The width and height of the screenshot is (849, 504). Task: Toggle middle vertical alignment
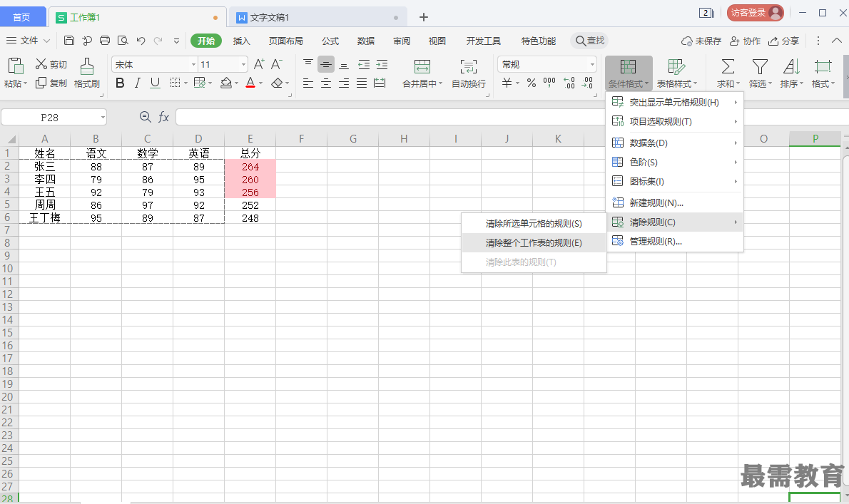click(326, 65)
